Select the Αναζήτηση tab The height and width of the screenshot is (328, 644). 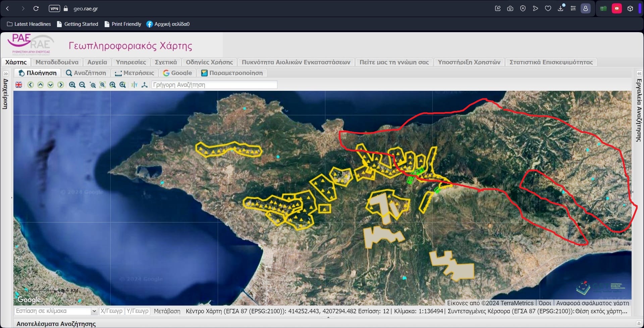click(x=86, y=73)
